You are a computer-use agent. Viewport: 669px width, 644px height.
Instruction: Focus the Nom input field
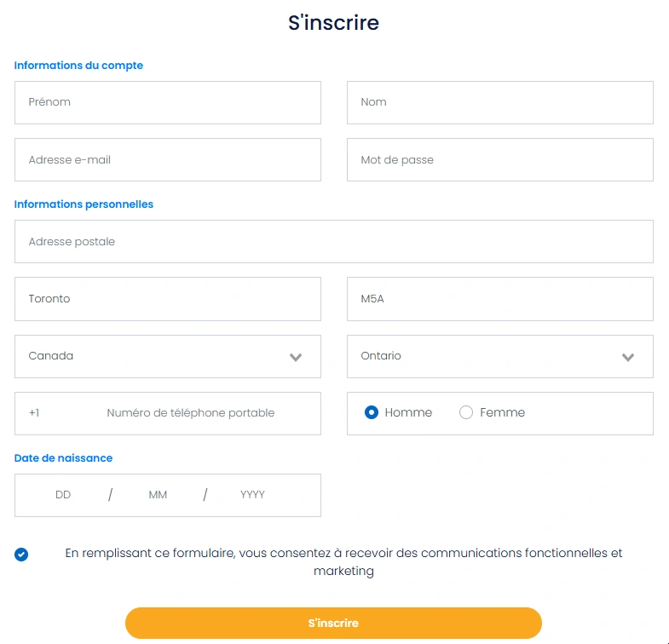click(500, 103)
